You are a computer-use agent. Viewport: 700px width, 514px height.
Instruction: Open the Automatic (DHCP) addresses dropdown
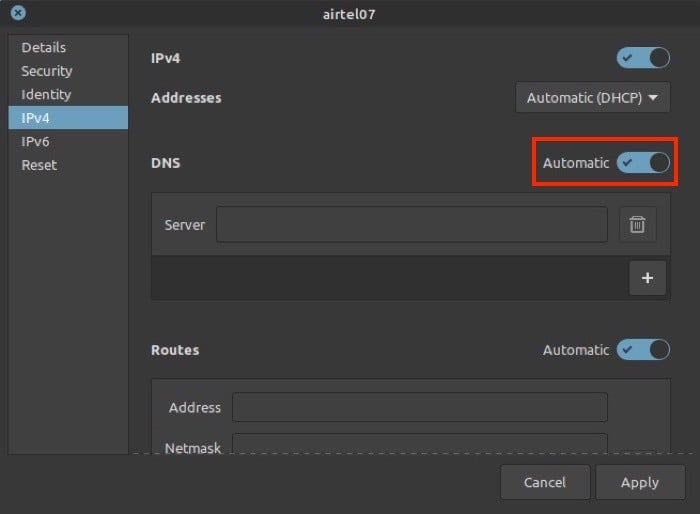(592, 97)
